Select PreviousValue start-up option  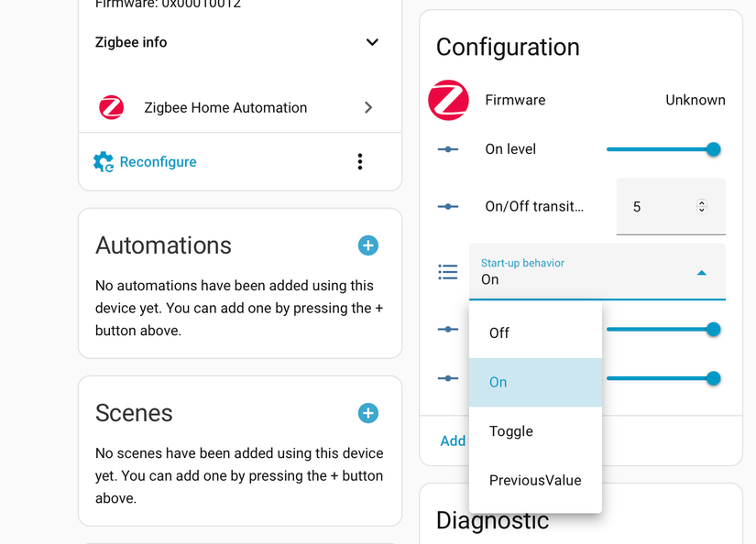pos(535,481)
